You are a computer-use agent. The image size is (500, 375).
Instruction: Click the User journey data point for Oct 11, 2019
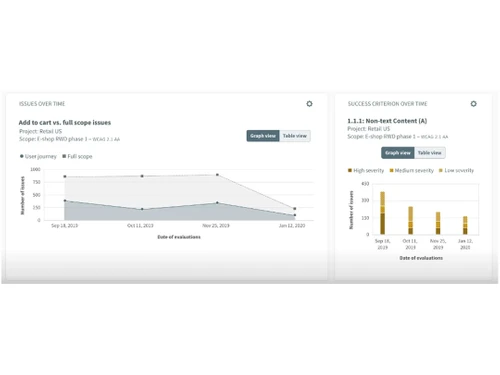(142, 209)
